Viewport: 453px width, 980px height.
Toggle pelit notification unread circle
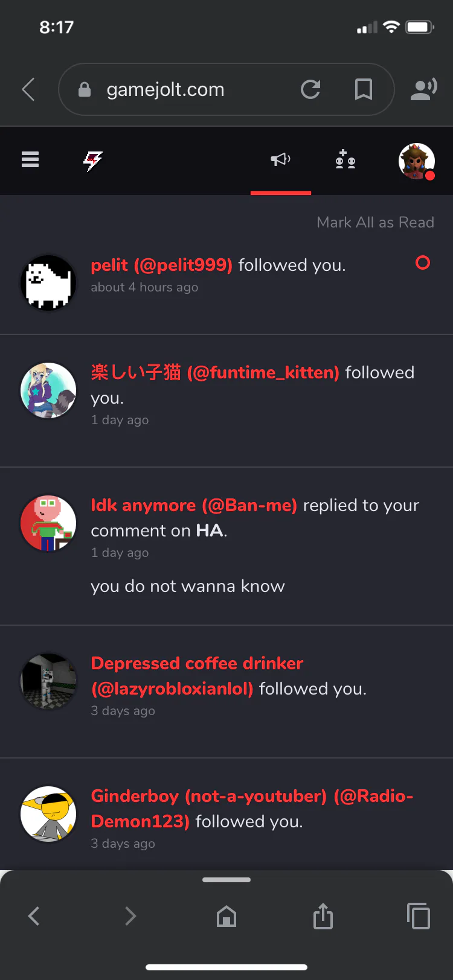423,262
